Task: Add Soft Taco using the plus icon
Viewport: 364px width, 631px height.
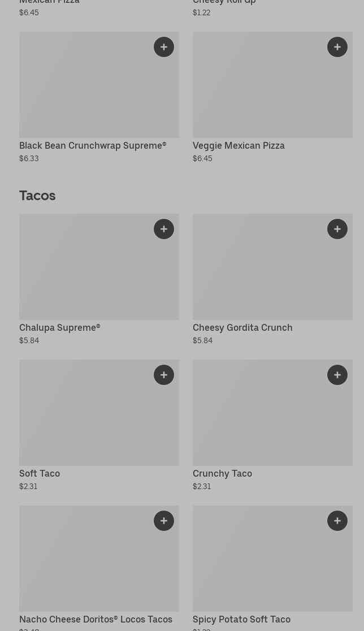Action: point(164,375)
